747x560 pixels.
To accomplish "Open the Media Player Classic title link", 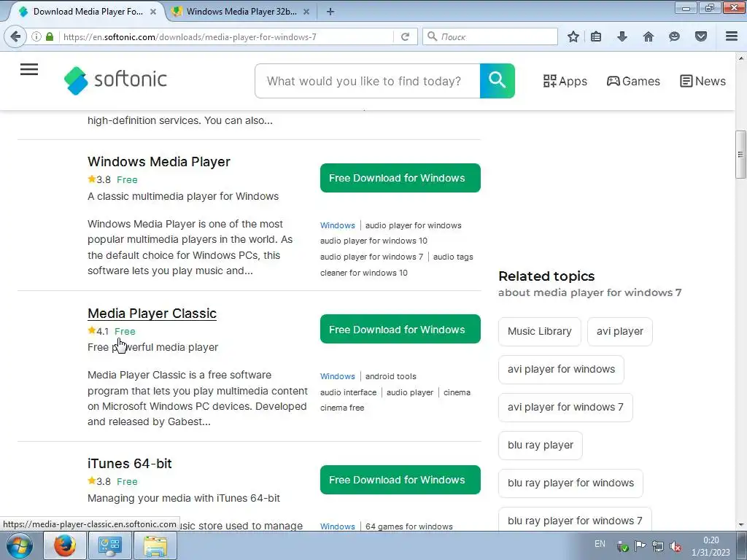I will [152, 314].
